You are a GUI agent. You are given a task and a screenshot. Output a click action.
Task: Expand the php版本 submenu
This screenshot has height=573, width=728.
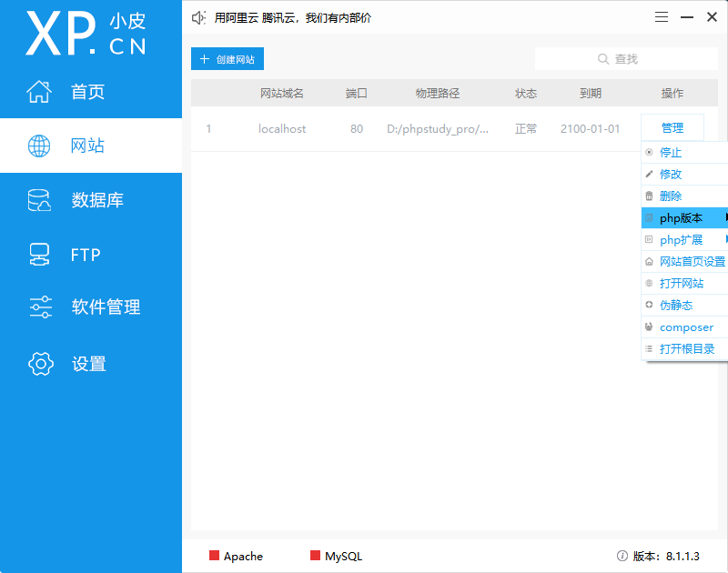[681, 217]
